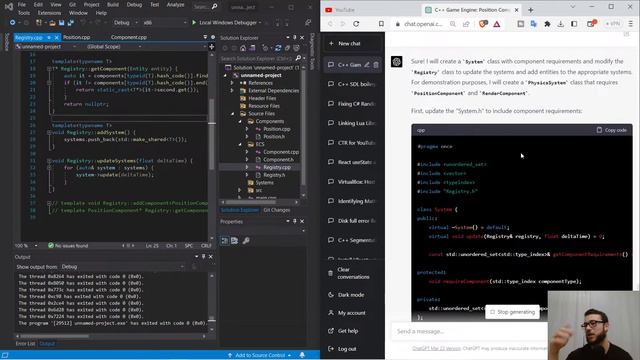Image resolution: width=640 pixels, height=360 pixels.
Task: Open the Extensions menu
Action: 49,13
